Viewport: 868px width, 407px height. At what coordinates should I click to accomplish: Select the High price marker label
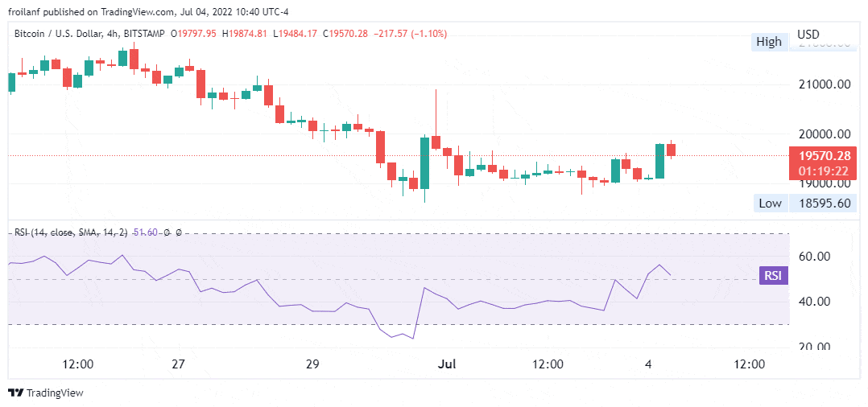770,42
